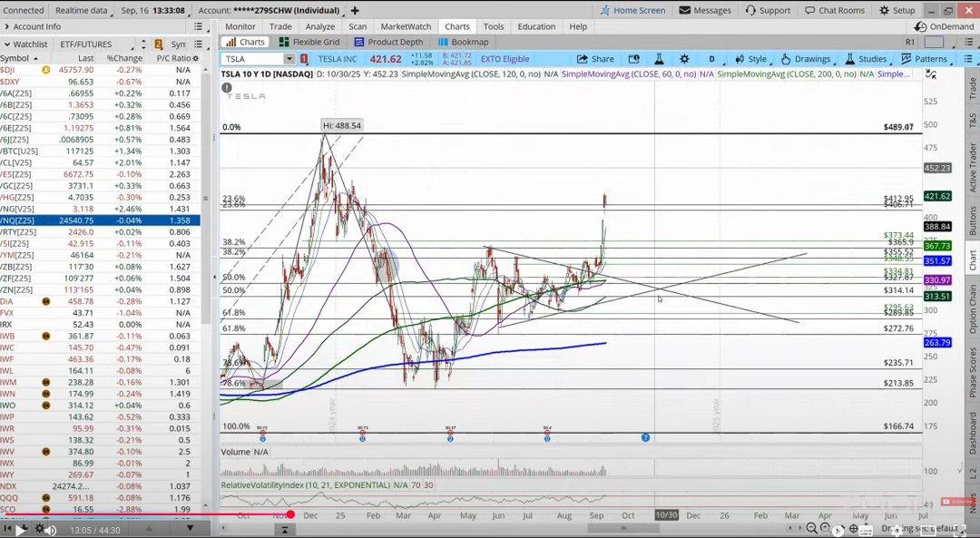Open the Share chart button
The width and height of the screenshot is (980, 538).
coord(595,59)
